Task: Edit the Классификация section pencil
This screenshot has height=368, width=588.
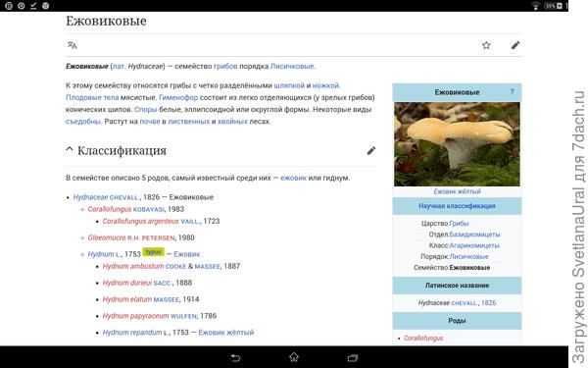Action: (371, 151)
